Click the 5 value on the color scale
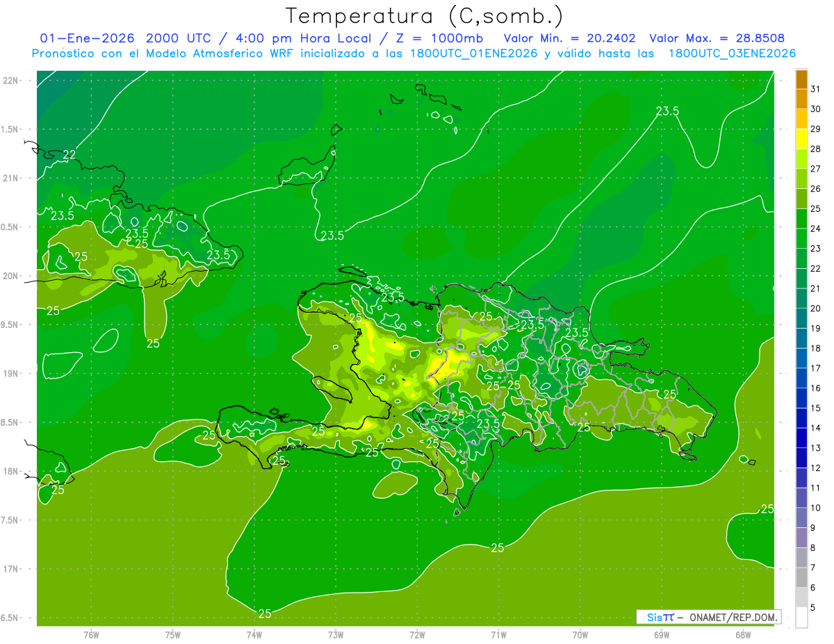The image size is (834, 644). pyautogui.click(x=813, y=607)
